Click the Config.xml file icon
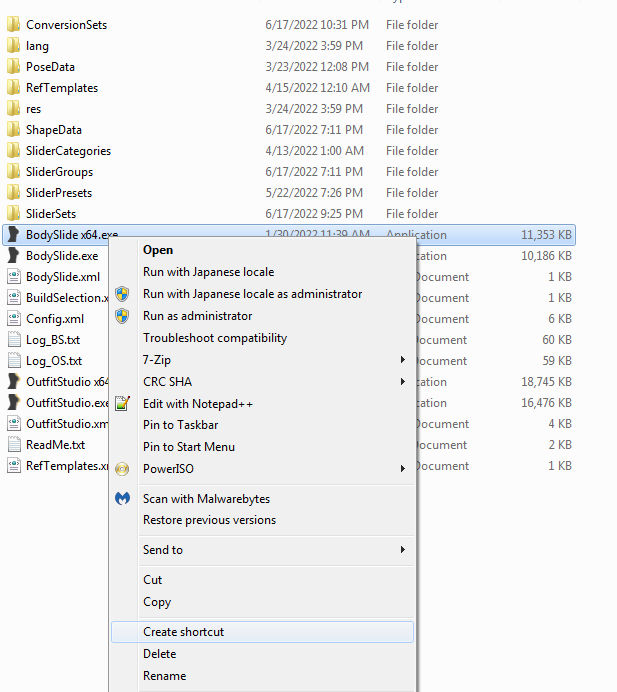617x692 pixels. [14, 318]
